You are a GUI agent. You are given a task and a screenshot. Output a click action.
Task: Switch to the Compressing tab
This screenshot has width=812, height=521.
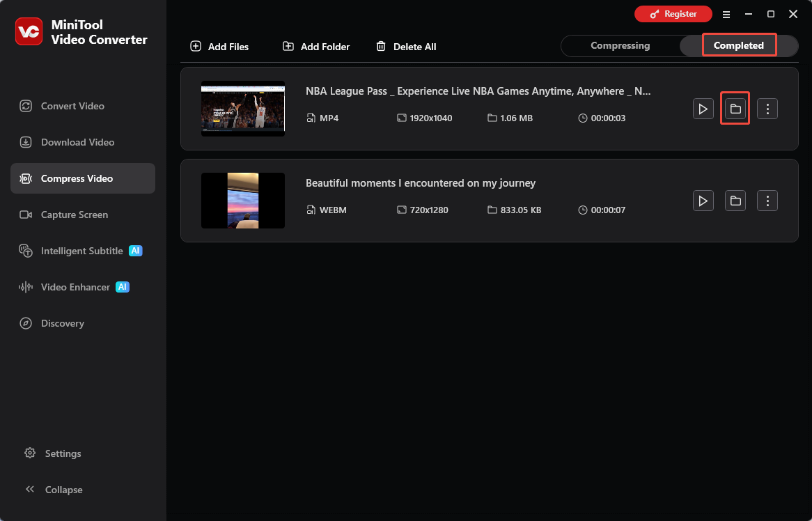(x=620, y=45)
